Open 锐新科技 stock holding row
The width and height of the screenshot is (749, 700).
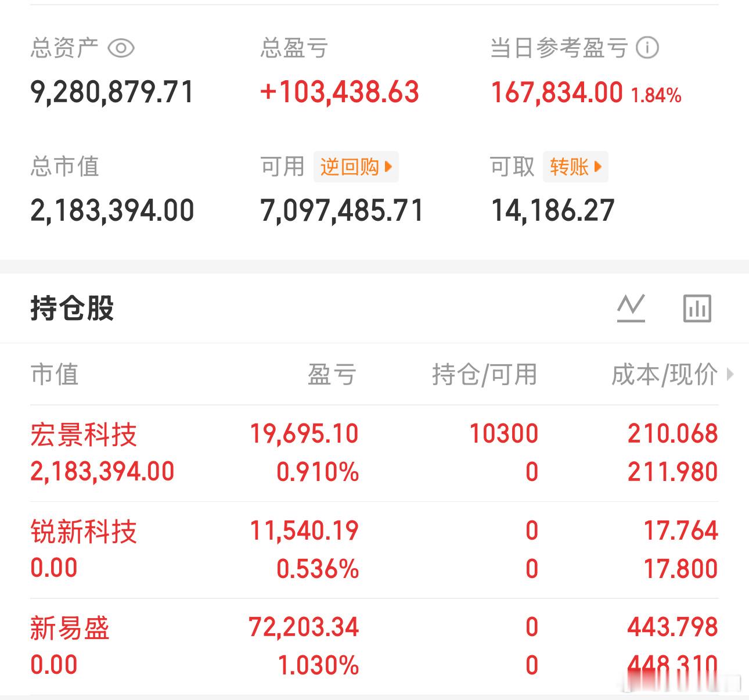click(x=375, y=550)
